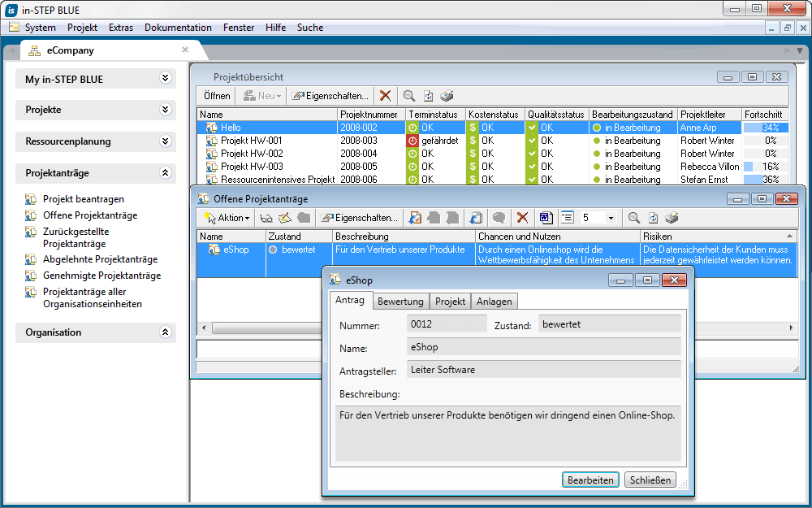
Task: Click the line count list icon beside 5
Action: (568, 218)
